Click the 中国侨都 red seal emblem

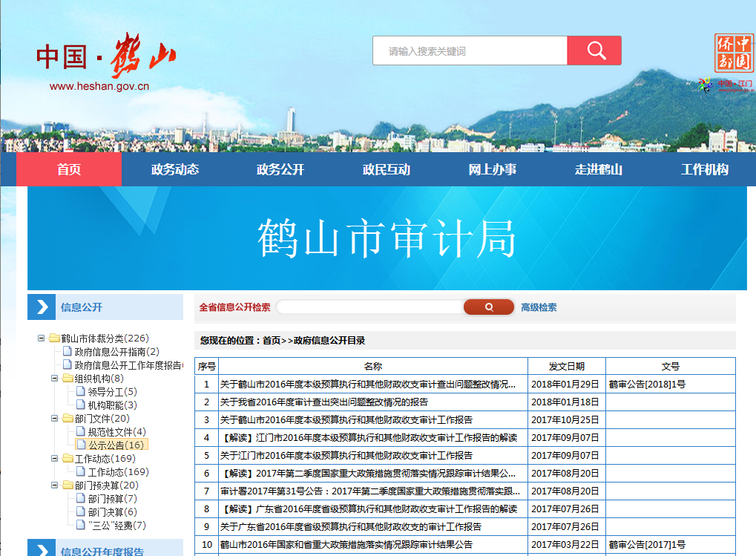coord(733,53)
